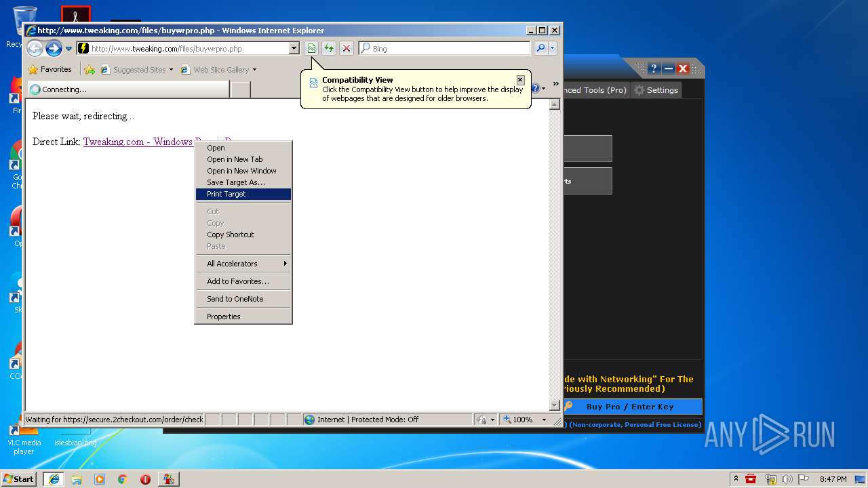Show hidden tray icons arrow
868x488 pixels.
point(736,479)
